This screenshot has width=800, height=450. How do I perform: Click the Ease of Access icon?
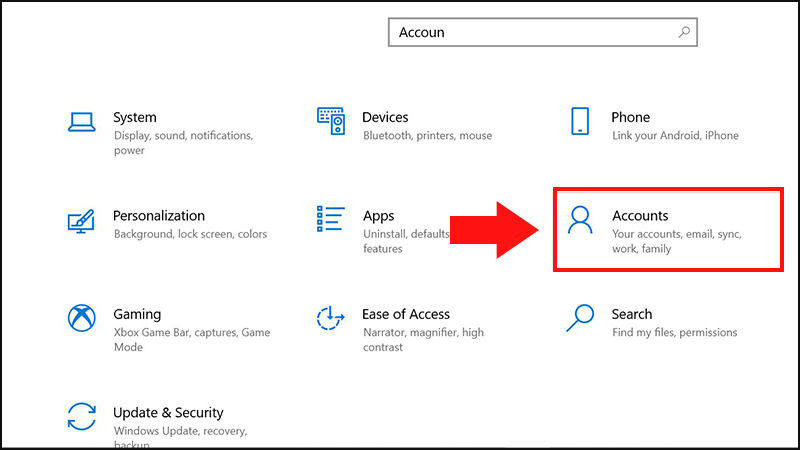coord(331,318)
